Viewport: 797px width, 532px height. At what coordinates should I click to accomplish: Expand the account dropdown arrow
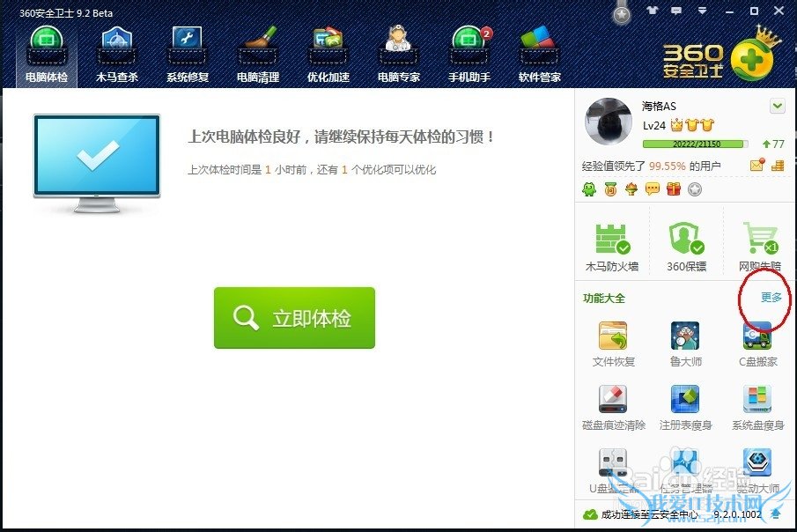point(777,107)
